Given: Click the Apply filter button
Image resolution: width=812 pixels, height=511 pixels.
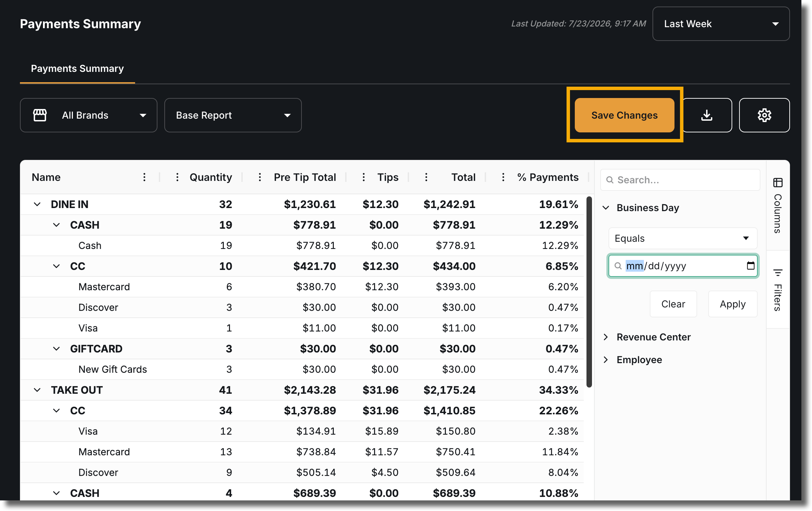Looking at the screenshot, I should tap(733, 304).
